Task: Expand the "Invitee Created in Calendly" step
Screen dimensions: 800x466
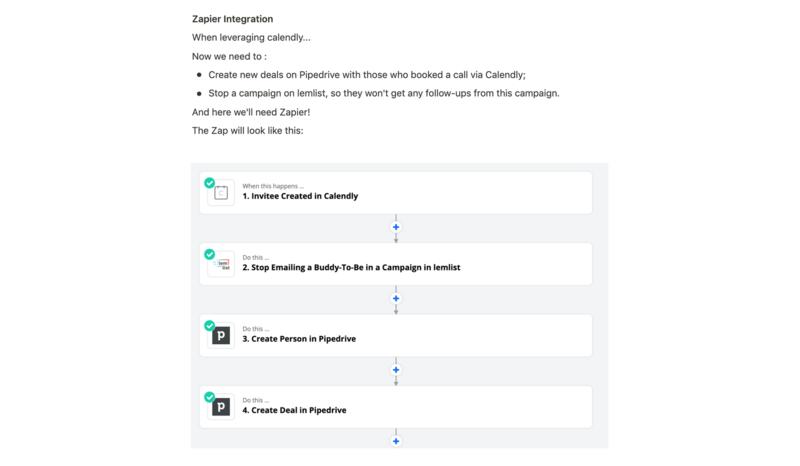Action: [300, 196]
